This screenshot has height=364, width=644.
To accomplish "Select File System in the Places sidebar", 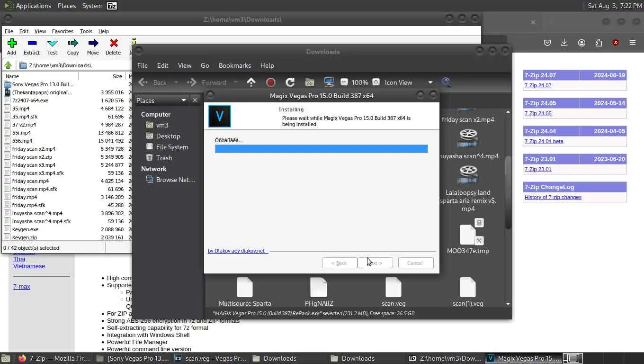I will [167, 147].
